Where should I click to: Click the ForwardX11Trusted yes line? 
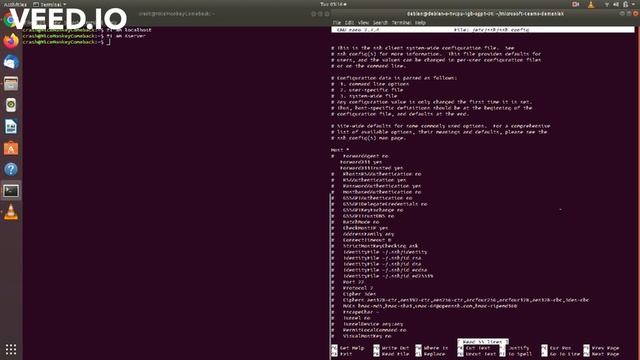pyautogui.click(x=371, y=168)
